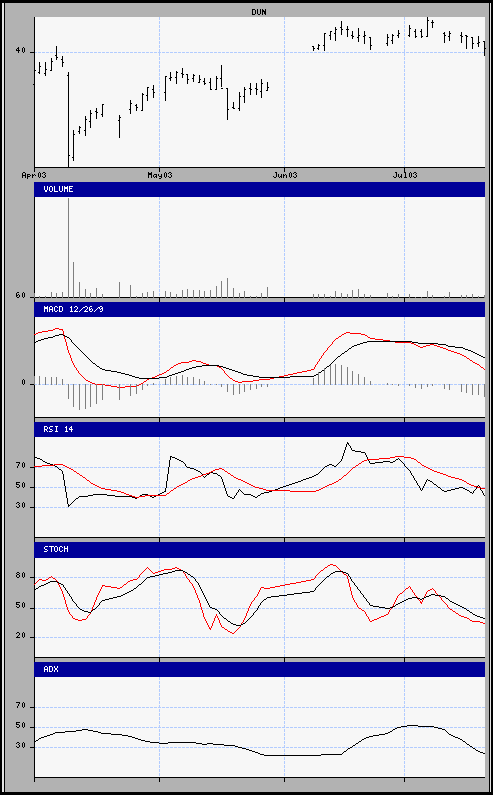Screen dimensions: 493x795
Task: Click the May03 date axis label
Action: pyautogui.click(x=160, y=175)
